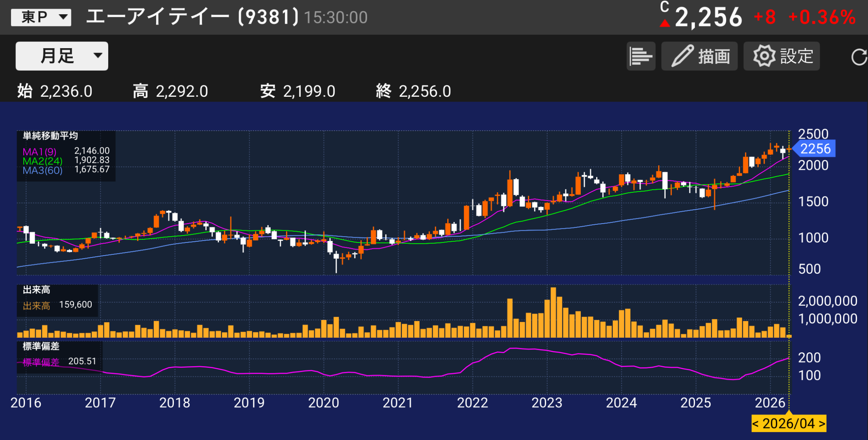868x440 pixels.
Task: Open the 東P market dropdown
Action: pyautogui.click(x=41, y=17)
